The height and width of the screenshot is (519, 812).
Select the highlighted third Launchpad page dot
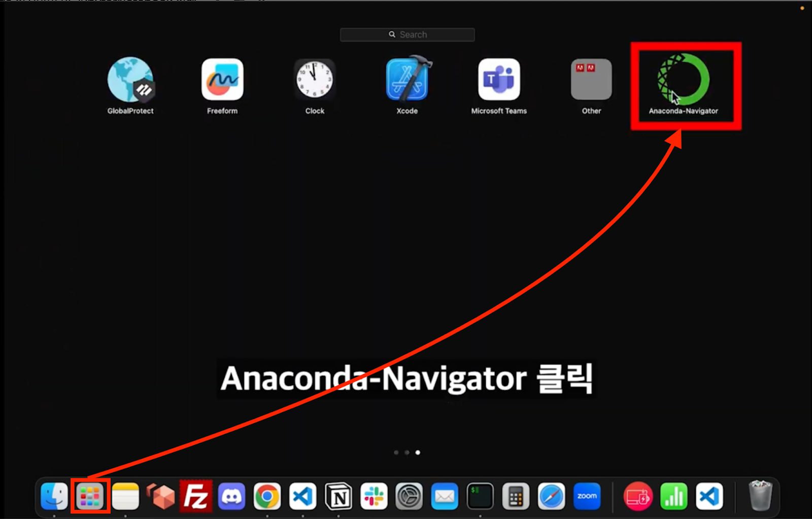tap(418, 453)
